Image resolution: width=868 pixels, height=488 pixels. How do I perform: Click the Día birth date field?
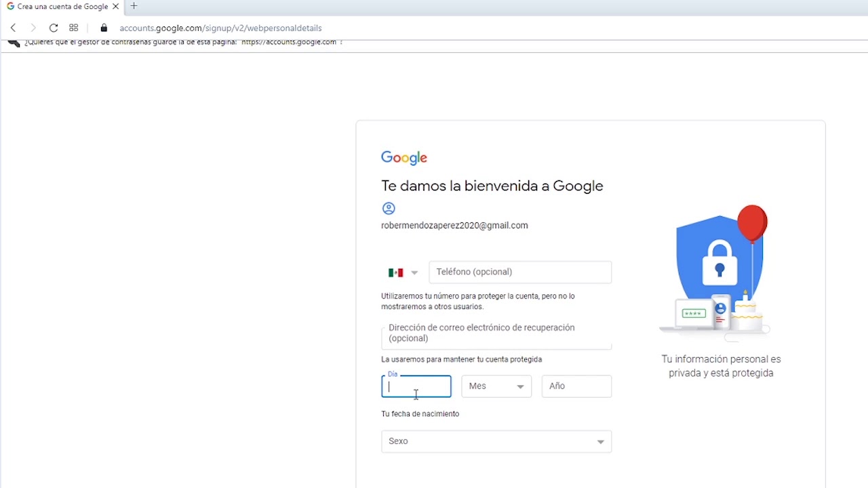coord(416,386)
